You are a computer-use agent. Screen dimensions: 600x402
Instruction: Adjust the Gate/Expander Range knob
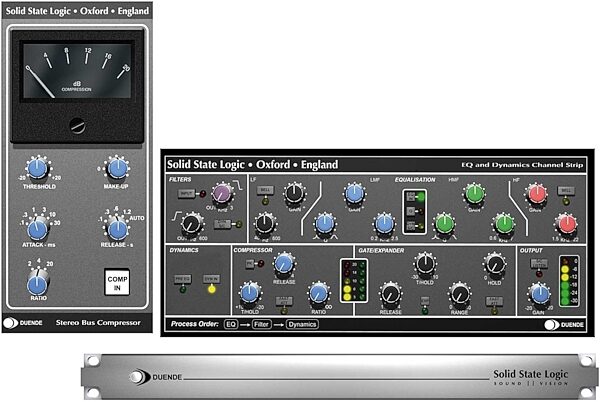[x=459, y=295]
